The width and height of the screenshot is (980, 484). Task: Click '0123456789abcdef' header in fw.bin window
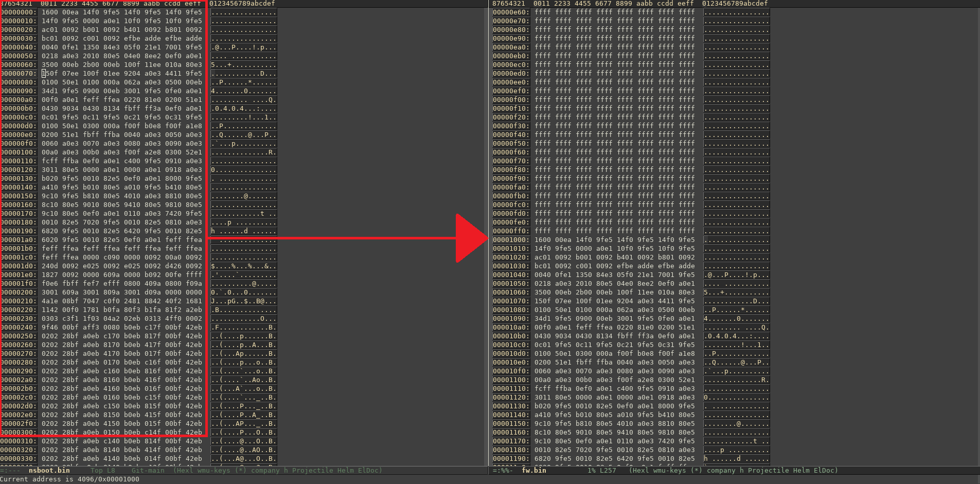(x=735, y=4)
